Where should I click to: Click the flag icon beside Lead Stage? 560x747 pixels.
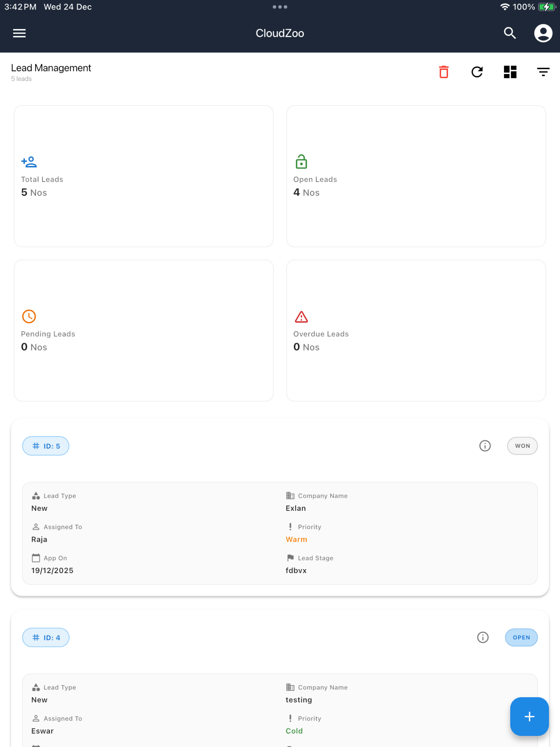(290, 558)
